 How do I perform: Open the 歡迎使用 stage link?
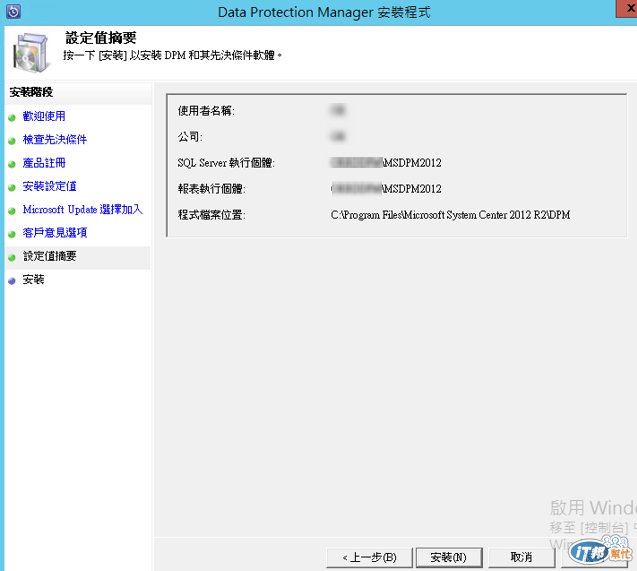44,117
